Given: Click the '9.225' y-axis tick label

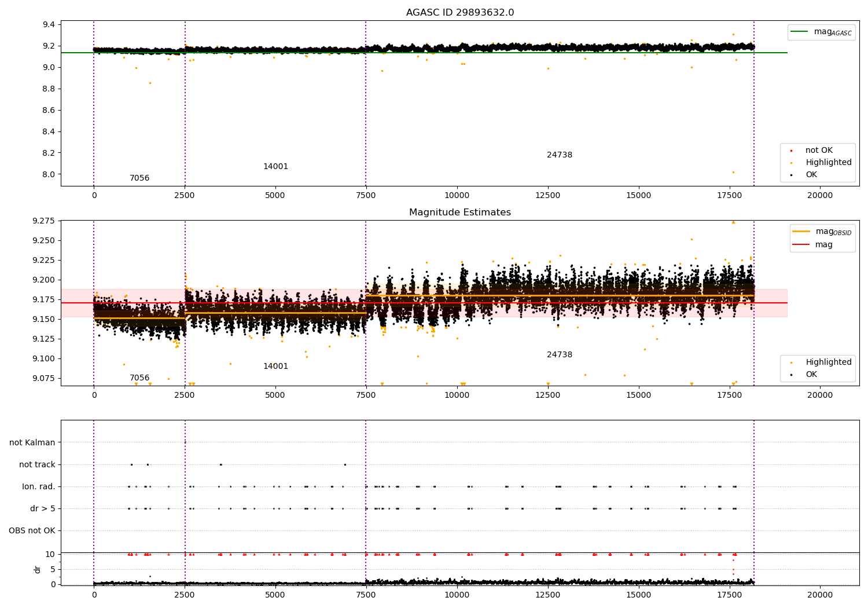Looking at the screenshot, I should point(45,261).
